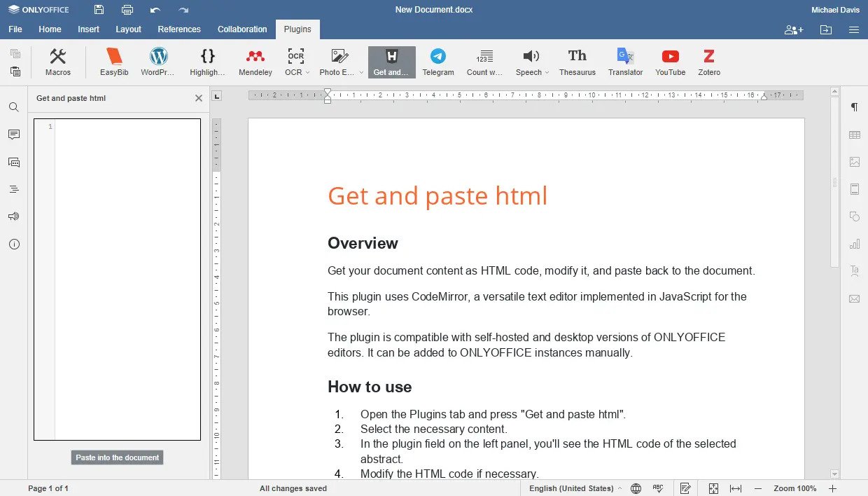868x496 pixels.
Task: Redo the last undone action
Action: (183, 10)
